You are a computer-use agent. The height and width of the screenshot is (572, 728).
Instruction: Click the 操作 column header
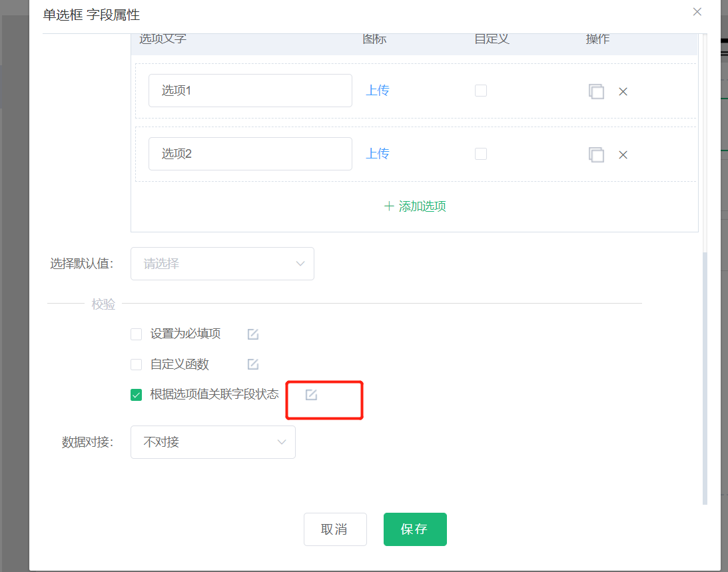click(x=597, y=39)
